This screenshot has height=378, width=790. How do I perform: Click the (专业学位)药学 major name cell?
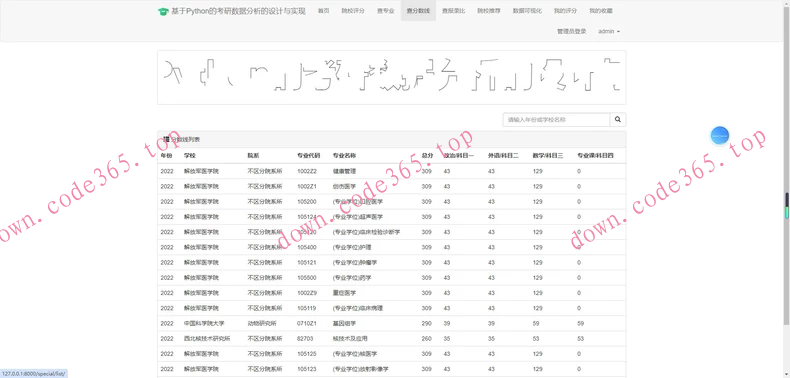[352, 278]
